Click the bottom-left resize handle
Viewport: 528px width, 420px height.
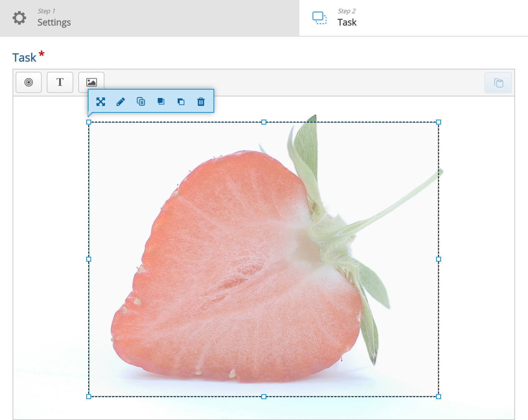pyautogui.click(x=89, y=396)
